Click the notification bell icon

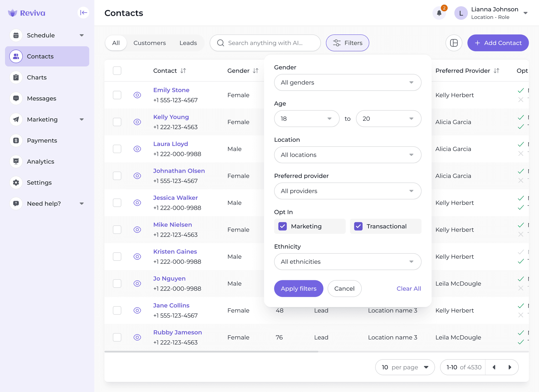point(439,13)
